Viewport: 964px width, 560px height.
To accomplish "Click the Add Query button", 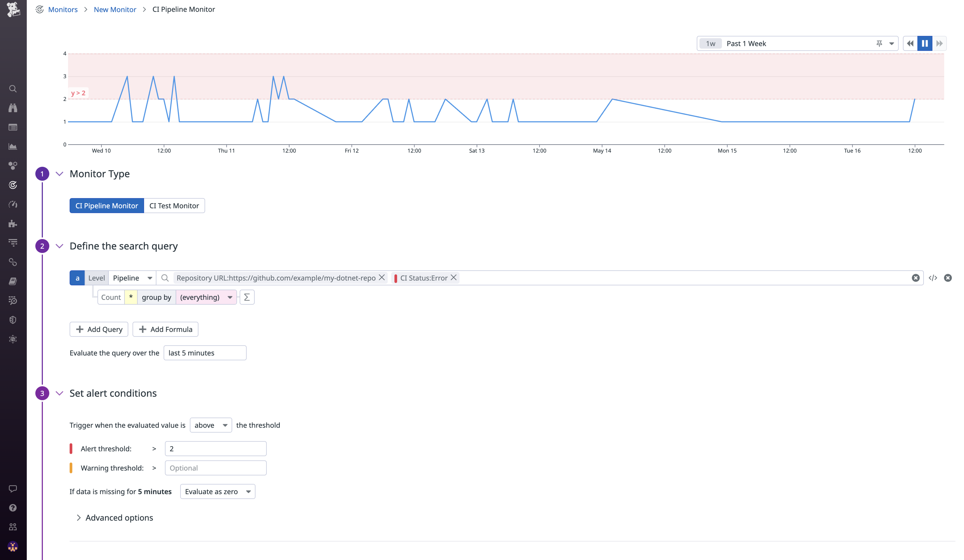I will click(x=99, y=329).
